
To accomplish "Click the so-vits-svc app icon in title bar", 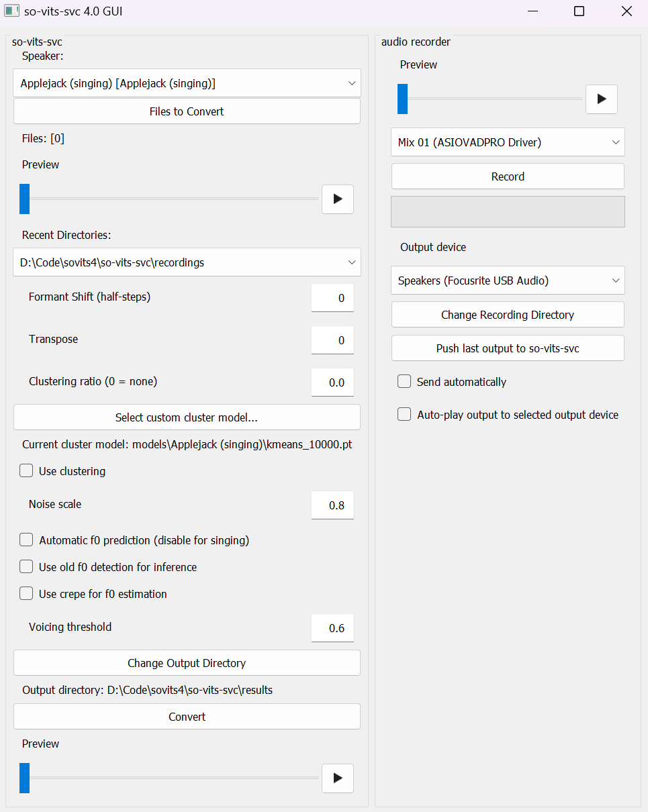I will click(11, 11).
